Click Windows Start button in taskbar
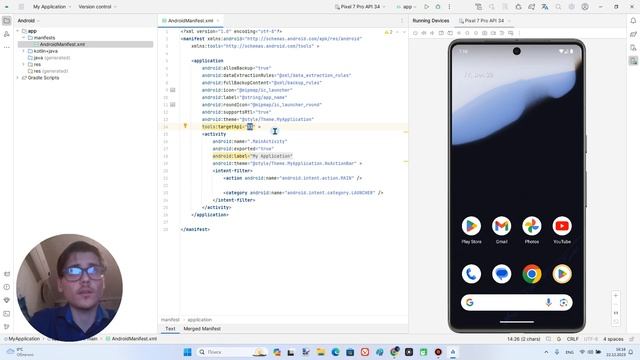The height and width of the screenshot is (360, 640). pos(187,352)
